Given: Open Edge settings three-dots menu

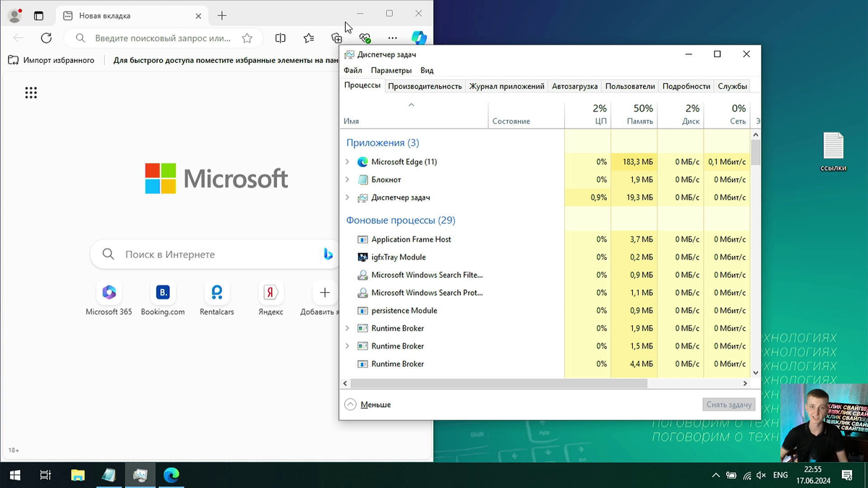Looking at the screenshot, I should tap(392, 38).
